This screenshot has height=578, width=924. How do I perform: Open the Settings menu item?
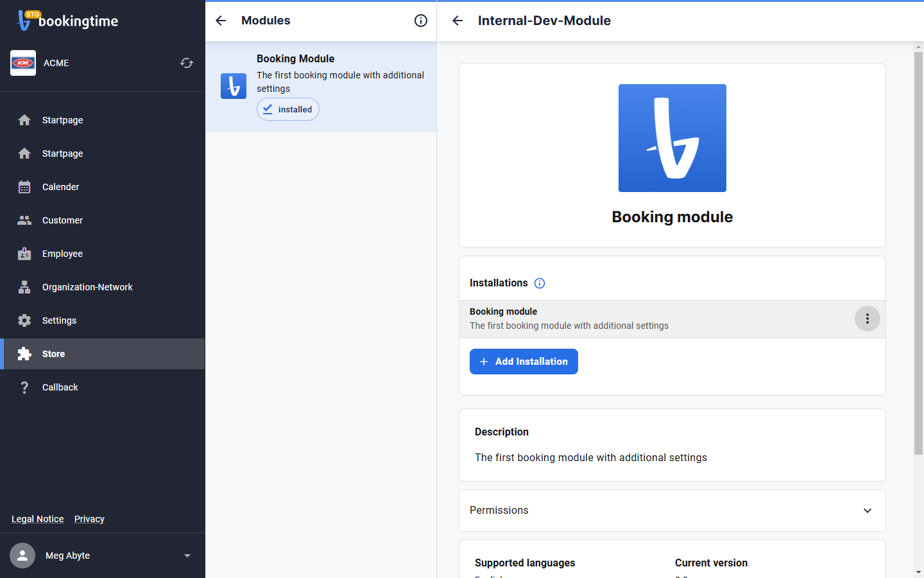103,320
